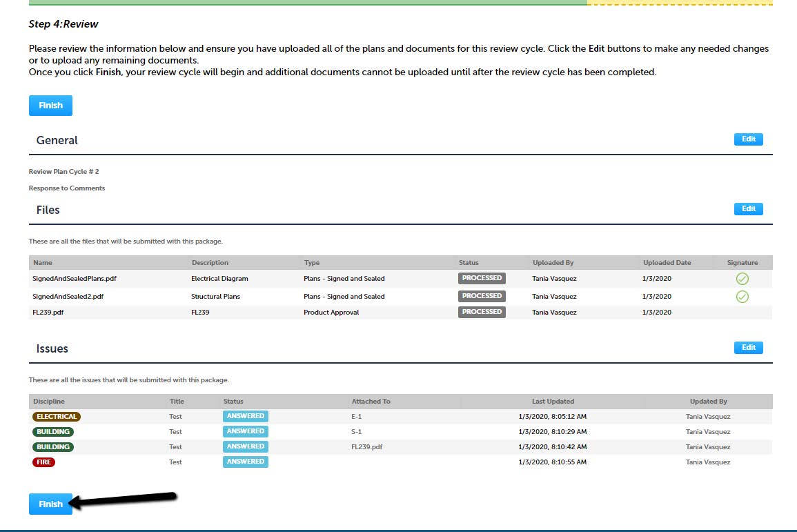Edit the General section
797x532 pixels.
coord(748,139)
